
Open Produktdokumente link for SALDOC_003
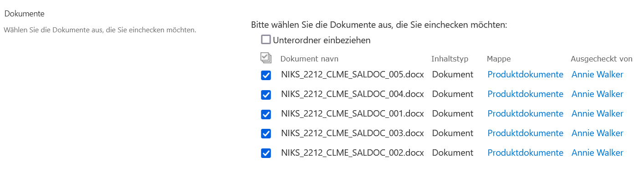pyautogui.click(x=525, y=133)
